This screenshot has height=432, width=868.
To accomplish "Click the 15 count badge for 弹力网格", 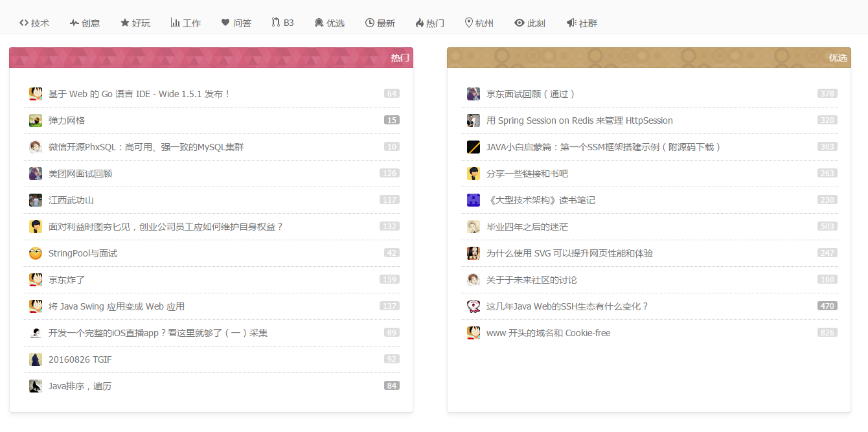I will (x=392, y=120).
